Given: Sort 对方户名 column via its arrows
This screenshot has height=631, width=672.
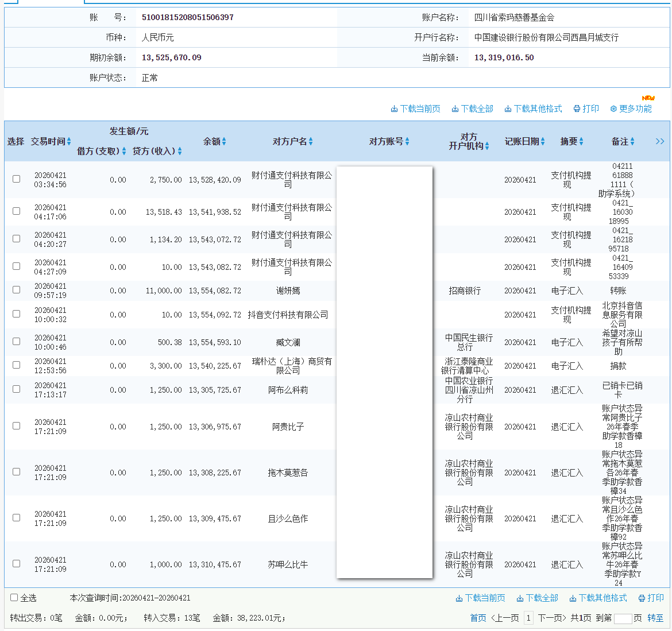Looking at the screenshot, I should (311, 142).
